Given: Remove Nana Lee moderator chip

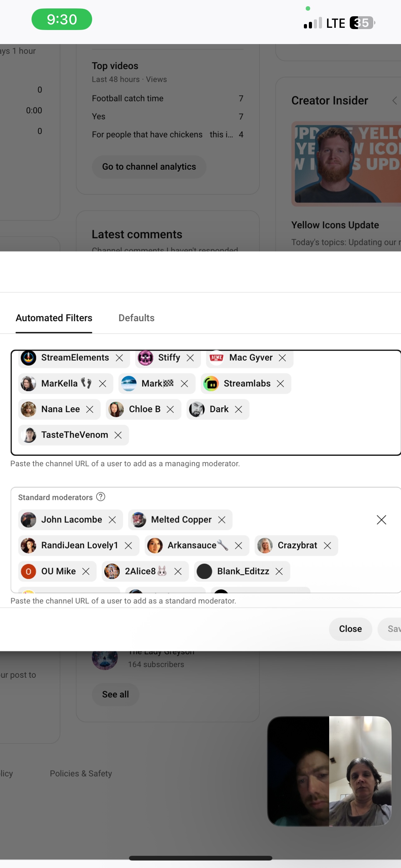Looking at the screenshot, I should tap(90, 409).
